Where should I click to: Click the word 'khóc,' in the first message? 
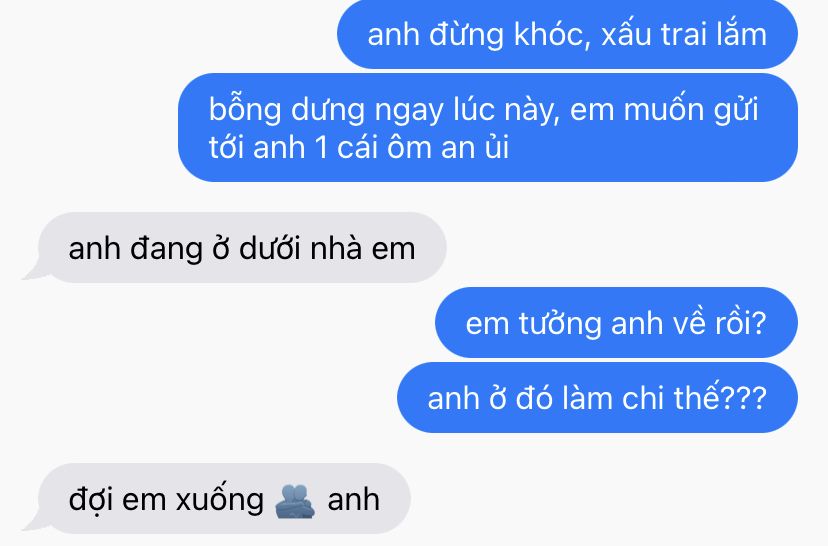coord(552,35)
